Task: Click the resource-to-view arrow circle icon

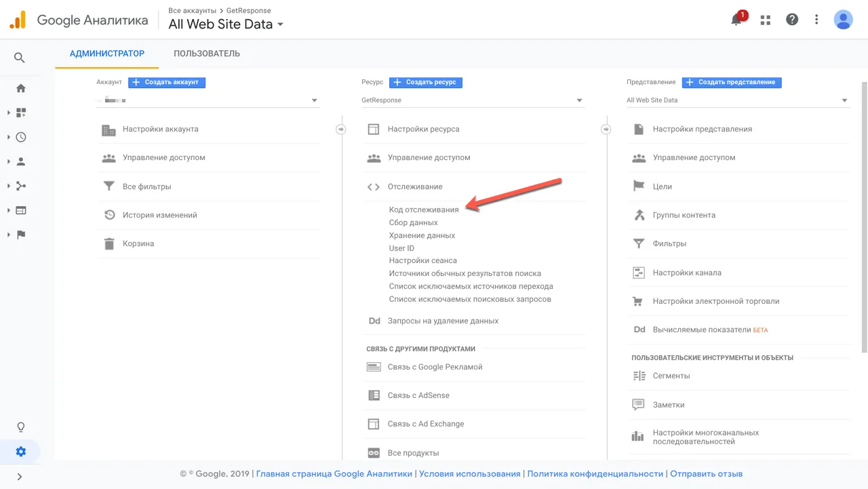Action: tap(606, 129)
